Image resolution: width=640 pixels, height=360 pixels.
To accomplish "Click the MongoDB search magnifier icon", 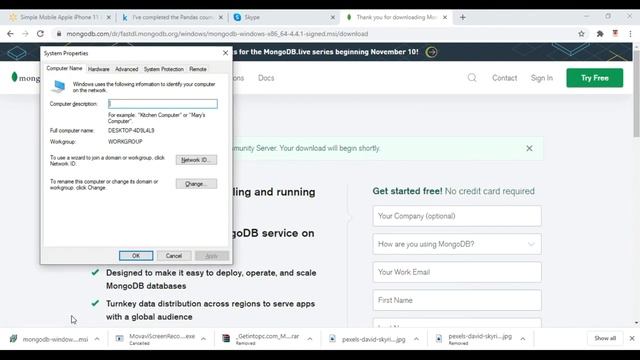I will click(x=472, y=78).
